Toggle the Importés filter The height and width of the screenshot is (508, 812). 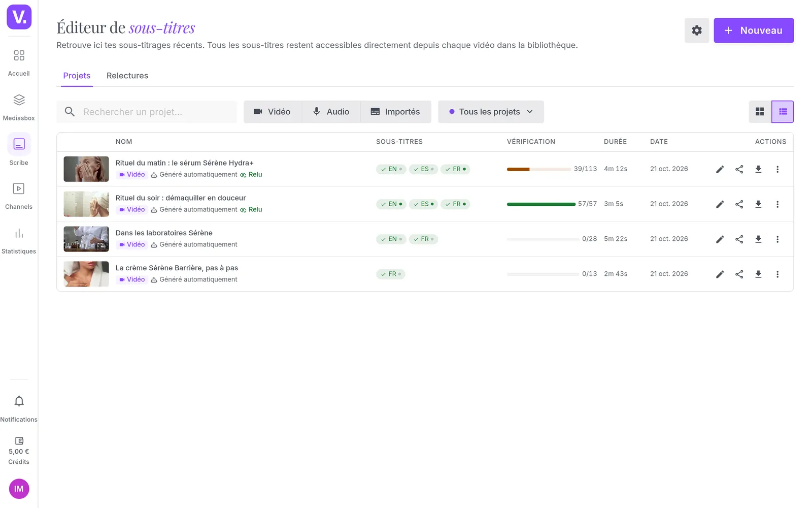tap(396, 112)
